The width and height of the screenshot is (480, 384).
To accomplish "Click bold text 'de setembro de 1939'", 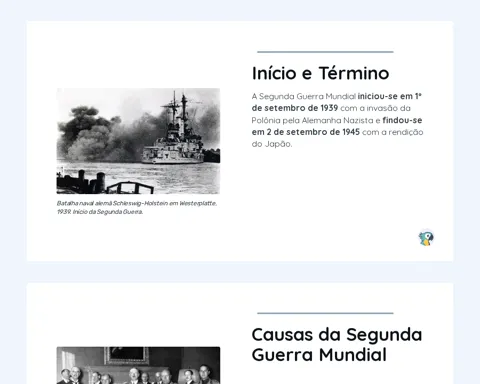I will tap(295, 108).
